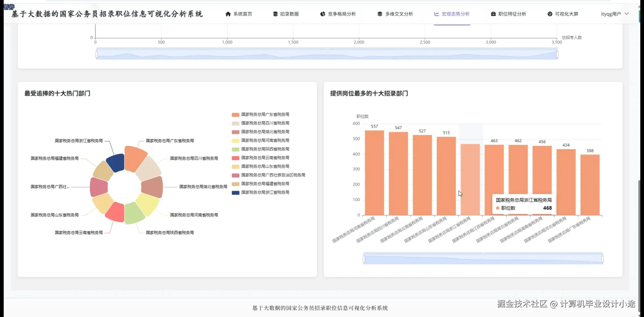Toggle 国家税务总局四川省税务局 legend item
Image resolution: width=644 pixels, height=317 pixels.
click(260, 123)
